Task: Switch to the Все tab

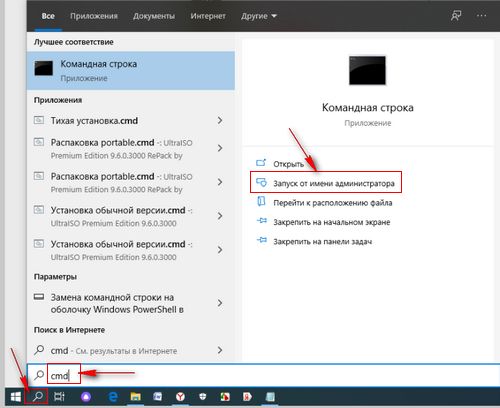Action: [48, 16]
